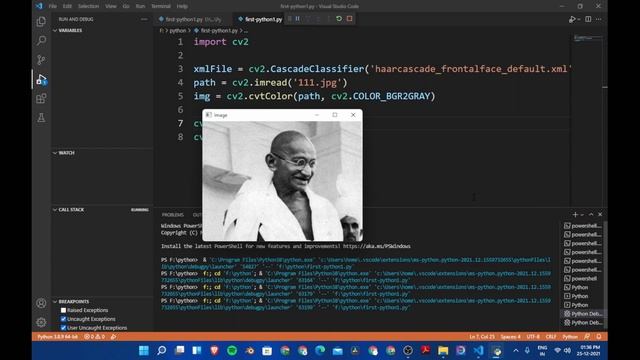Open the Selection menu
The image size is (640, 360).
[x=88, y=6]
